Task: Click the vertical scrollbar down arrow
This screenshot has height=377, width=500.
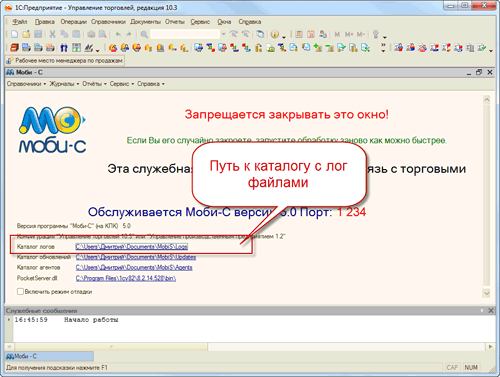Action: click(487, 293)
